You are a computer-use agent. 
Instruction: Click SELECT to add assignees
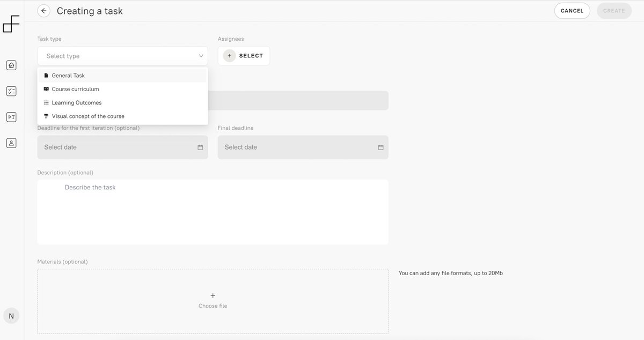pos(244,56)
